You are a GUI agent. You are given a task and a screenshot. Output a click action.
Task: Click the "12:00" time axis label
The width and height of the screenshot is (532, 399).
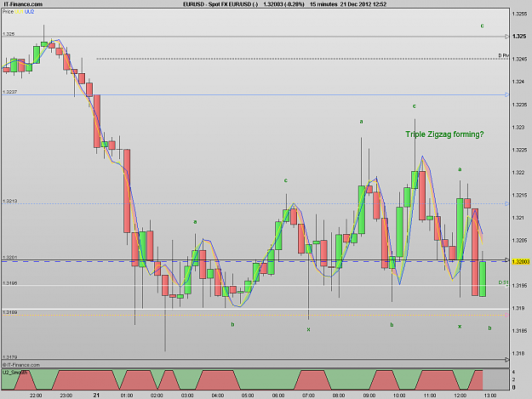460,396
